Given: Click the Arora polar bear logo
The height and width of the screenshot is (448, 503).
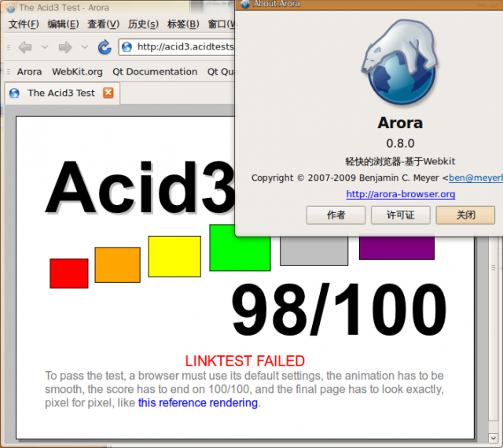Looking at the screenshot, I should pyautogui.click(x=400, y=64).
